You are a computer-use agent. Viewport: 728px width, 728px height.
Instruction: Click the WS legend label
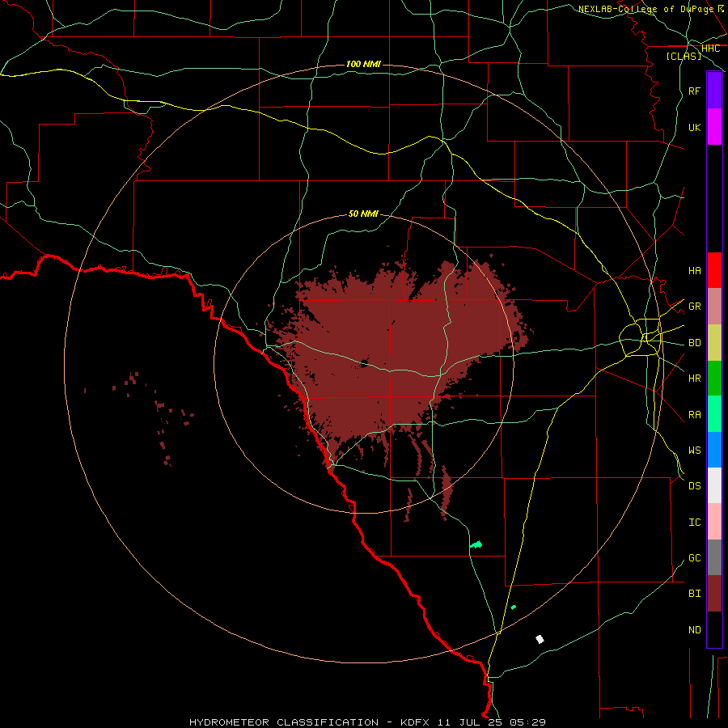coord(694,450)
